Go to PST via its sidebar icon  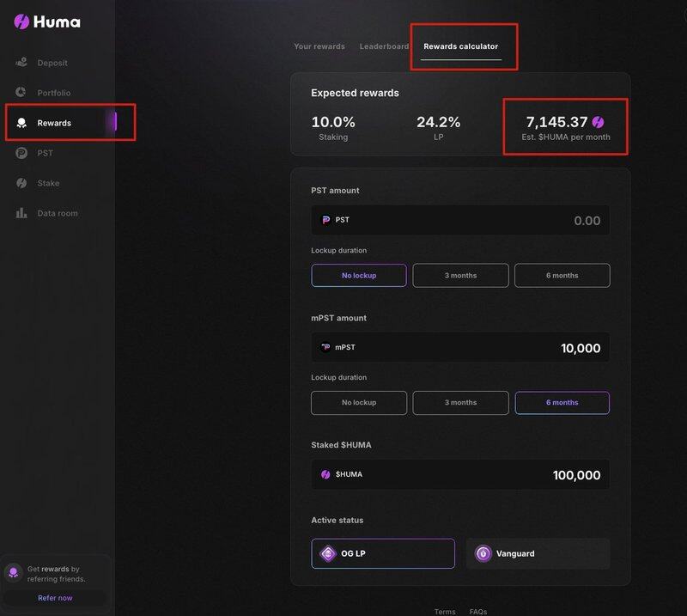pyautogui.click(x=21, y=153)
